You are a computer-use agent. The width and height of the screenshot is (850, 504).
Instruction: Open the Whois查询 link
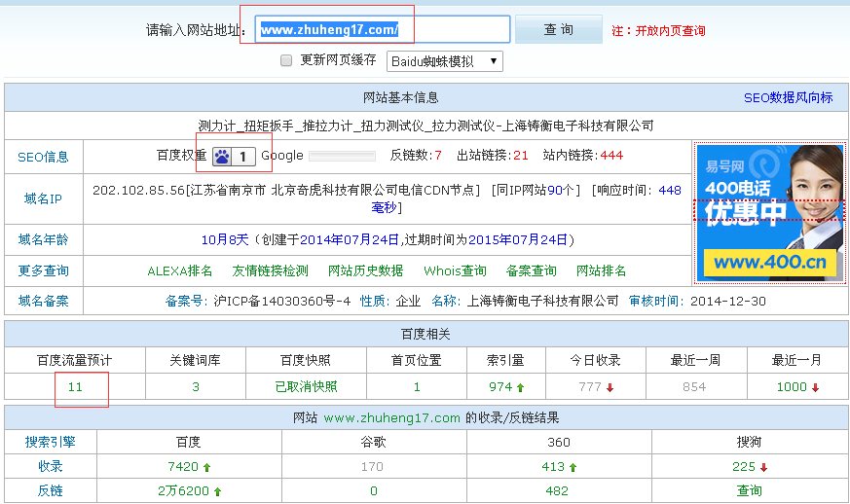coord(455,270)
